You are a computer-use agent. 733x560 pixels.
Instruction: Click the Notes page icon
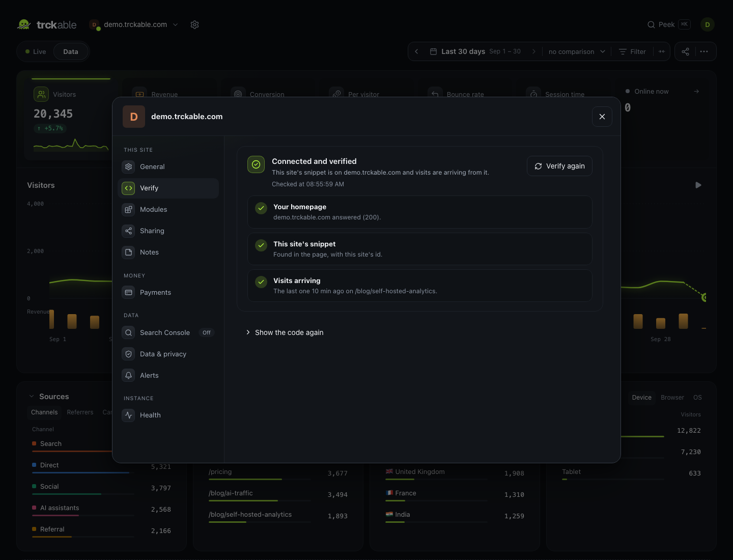[128, 253]
